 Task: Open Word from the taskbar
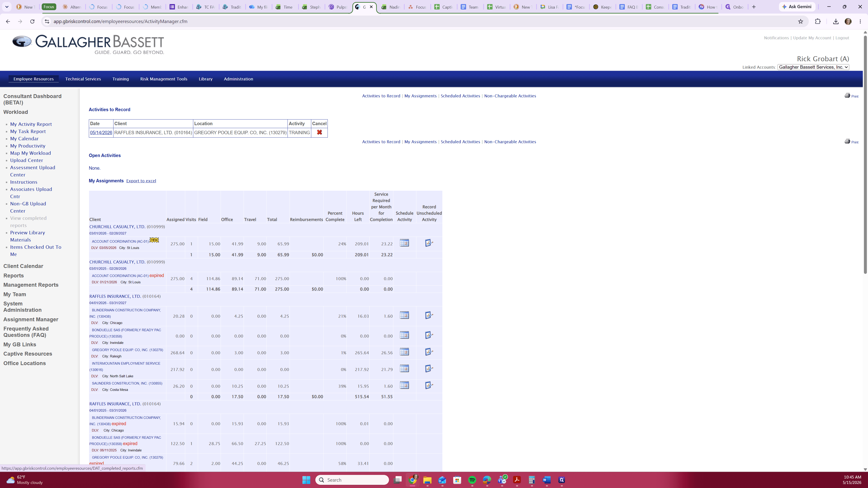tap(547, 480)
